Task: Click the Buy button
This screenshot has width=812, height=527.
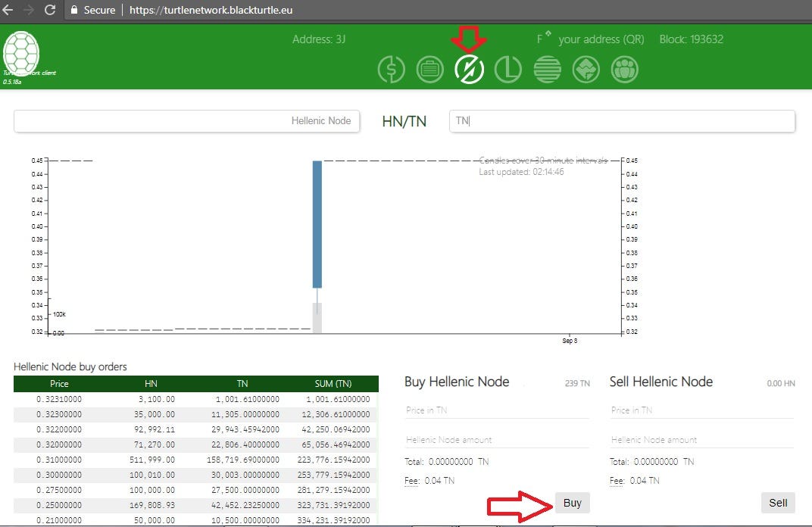Action: click(x=572, y=503)
